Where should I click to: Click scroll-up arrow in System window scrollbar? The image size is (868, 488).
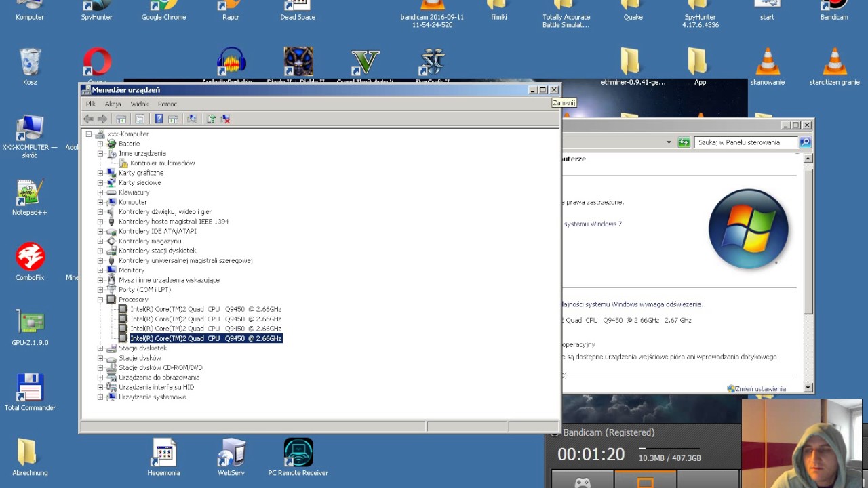click(808, 159)
